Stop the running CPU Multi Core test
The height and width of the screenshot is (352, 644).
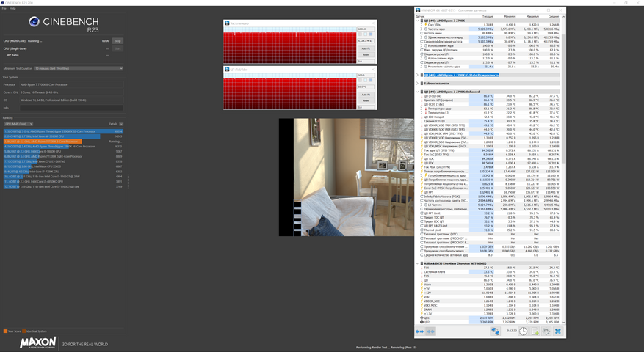tap(118, 41)
